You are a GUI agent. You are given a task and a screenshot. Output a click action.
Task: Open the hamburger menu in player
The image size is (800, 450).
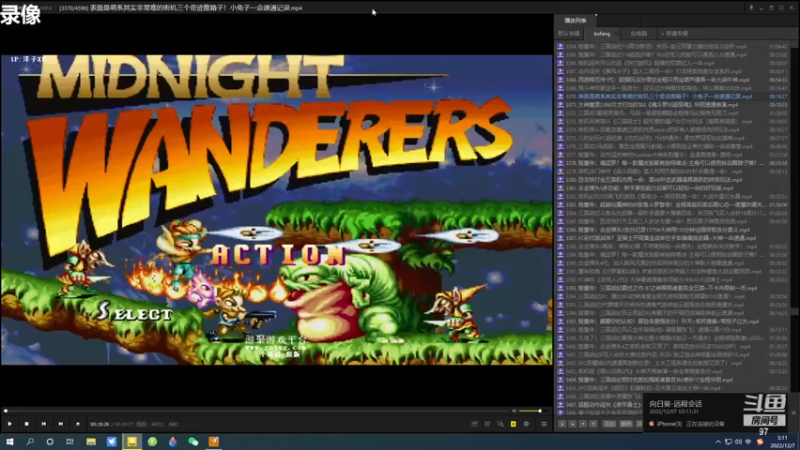[x=544, y=424]
